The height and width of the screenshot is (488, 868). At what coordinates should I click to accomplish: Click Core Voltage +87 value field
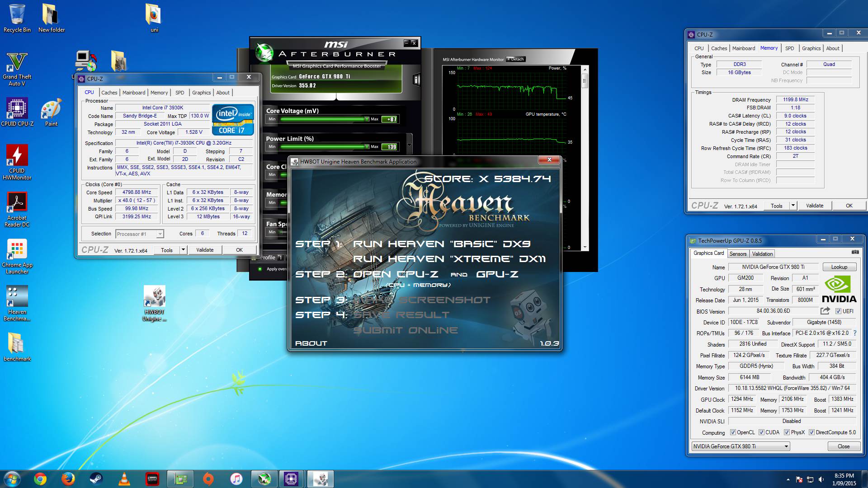tap(390, 119)
